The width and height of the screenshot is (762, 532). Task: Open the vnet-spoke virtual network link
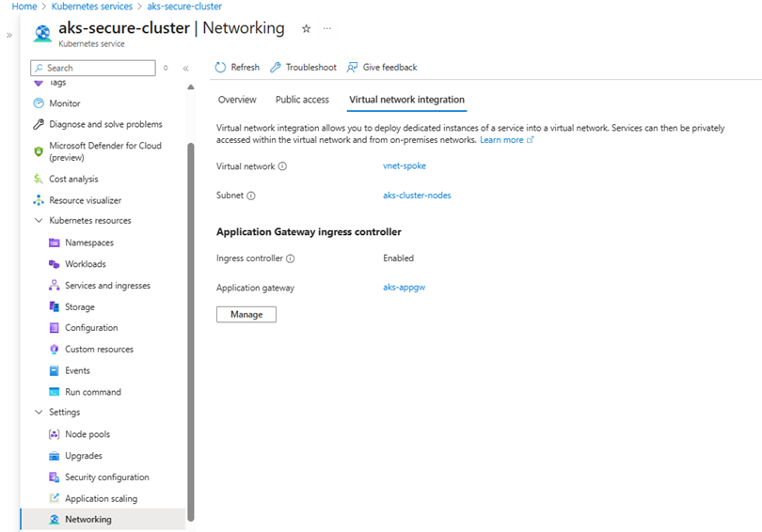tap(405, 166)
